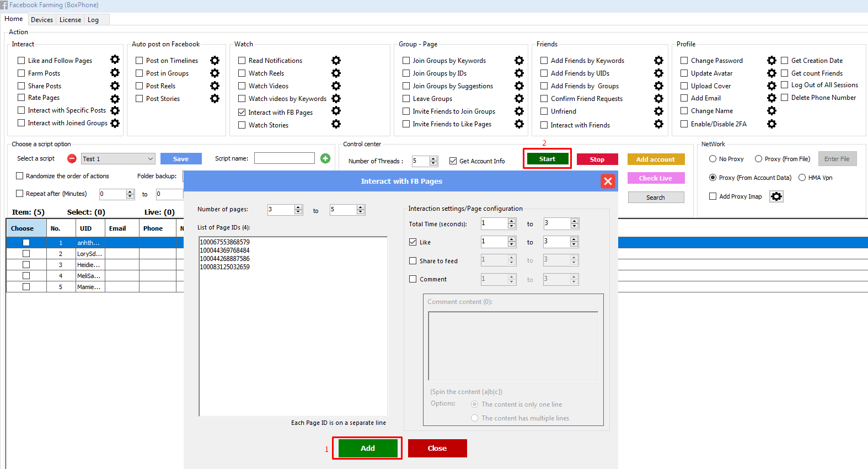Increase minimum Number of pages value
This screenshot has height=469, width=868.
pyautogui.click(x=298, y=207)
